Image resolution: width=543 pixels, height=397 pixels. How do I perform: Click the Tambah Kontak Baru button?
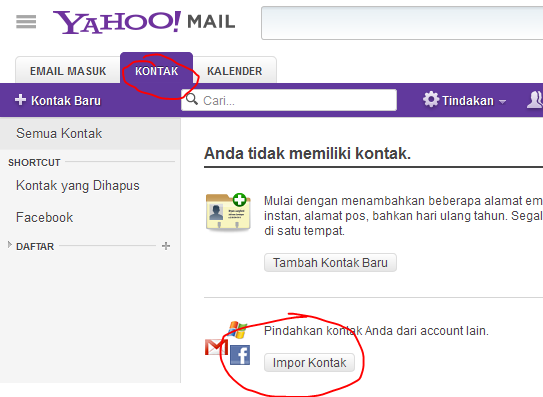coord(330,263)
